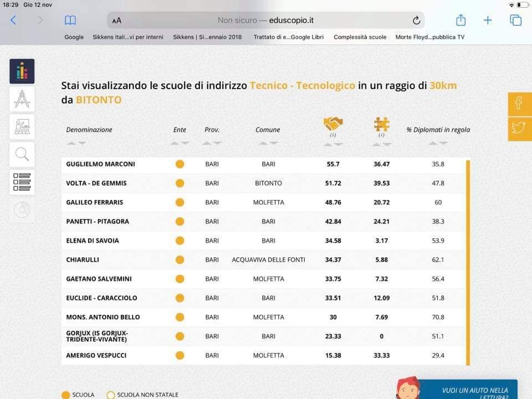Tap the Safari back arrow
The width and height of the screenshot is (532, 399).
tap(13, 21)
